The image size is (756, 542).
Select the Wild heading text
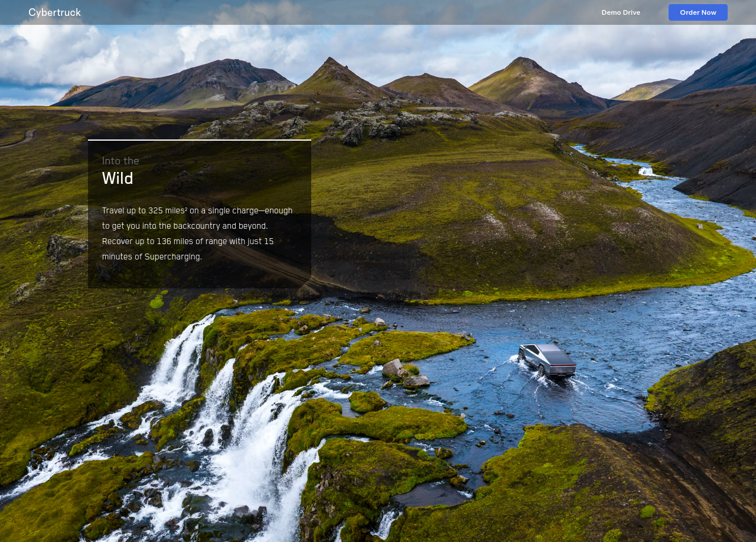(x=118, y=177)
